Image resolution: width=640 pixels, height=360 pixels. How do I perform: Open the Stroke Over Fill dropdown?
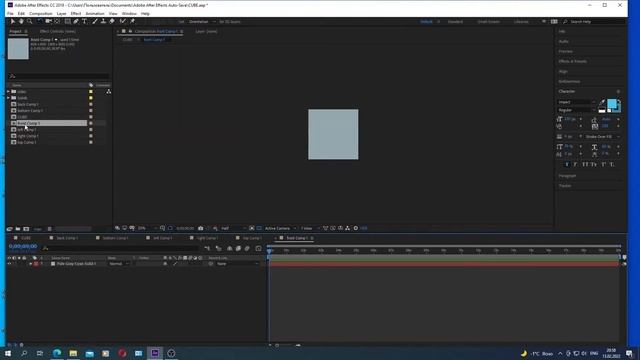pos(602,137)
